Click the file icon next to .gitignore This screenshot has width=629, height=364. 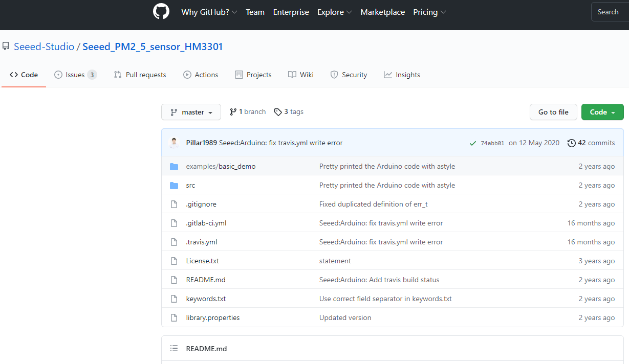[174, 204]
